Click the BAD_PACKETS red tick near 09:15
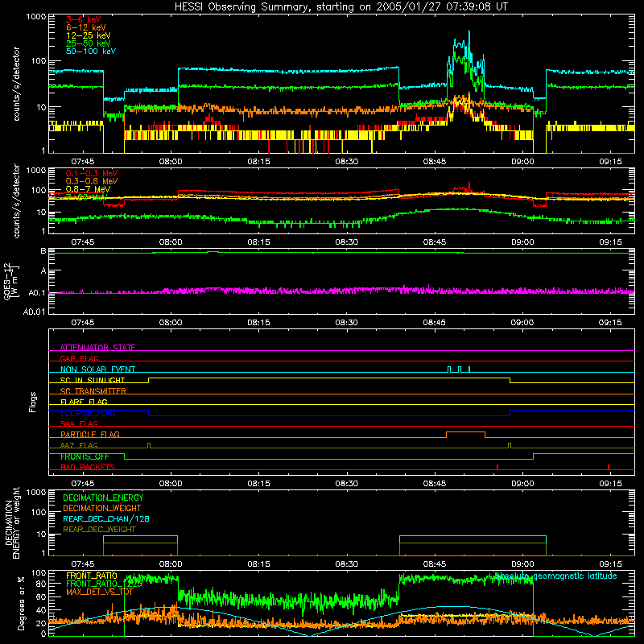Screen dimensions: 644x644 609,467
